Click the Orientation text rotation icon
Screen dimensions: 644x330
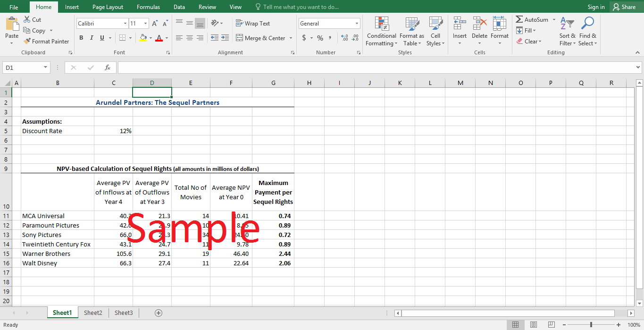(214, 23)
